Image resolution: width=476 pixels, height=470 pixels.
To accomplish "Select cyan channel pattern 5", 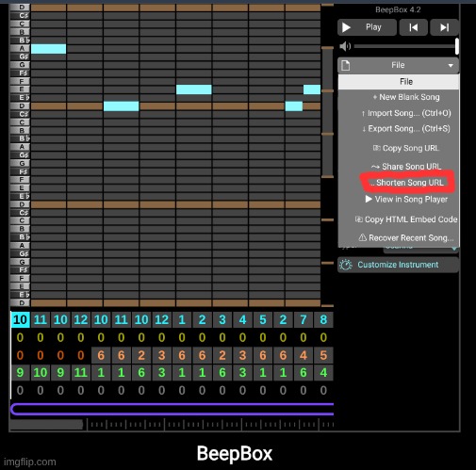I will (x=263, y=319).
